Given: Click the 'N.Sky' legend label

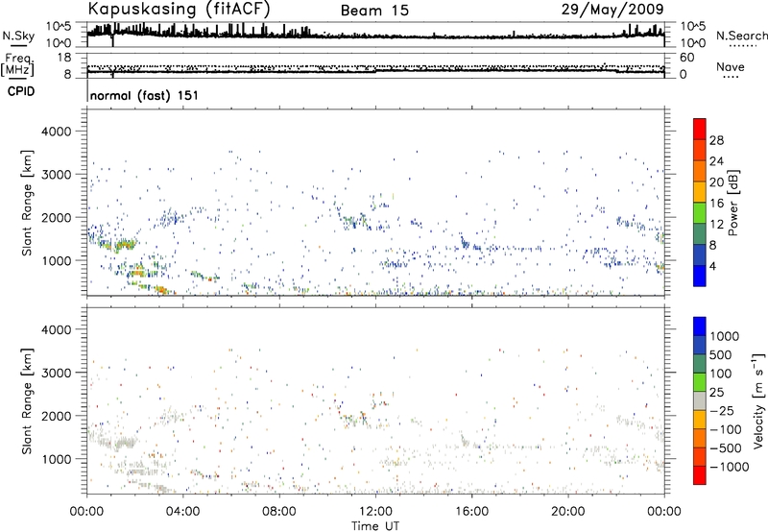Looking at the screenshot, I should click(x=18, y=36).
